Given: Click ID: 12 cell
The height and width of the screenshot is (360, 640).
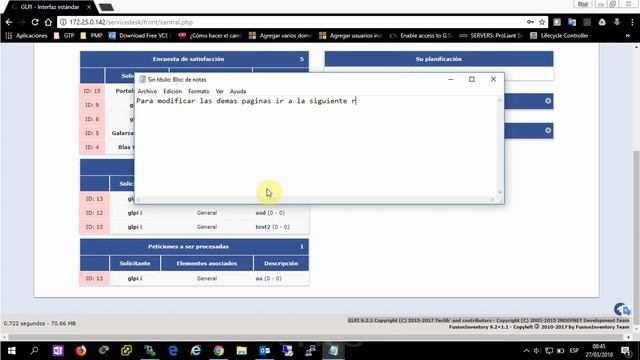Looking at the screenshot, I should coord(94,213).
